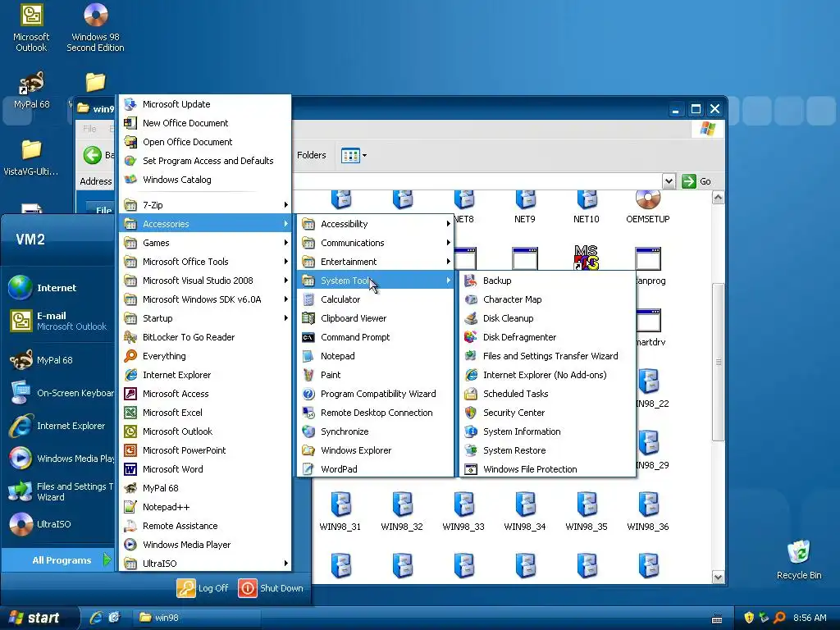This screenshot has width=840, height=630.
Task: Expand the Entertainment submenu
Action: point(376,262)
